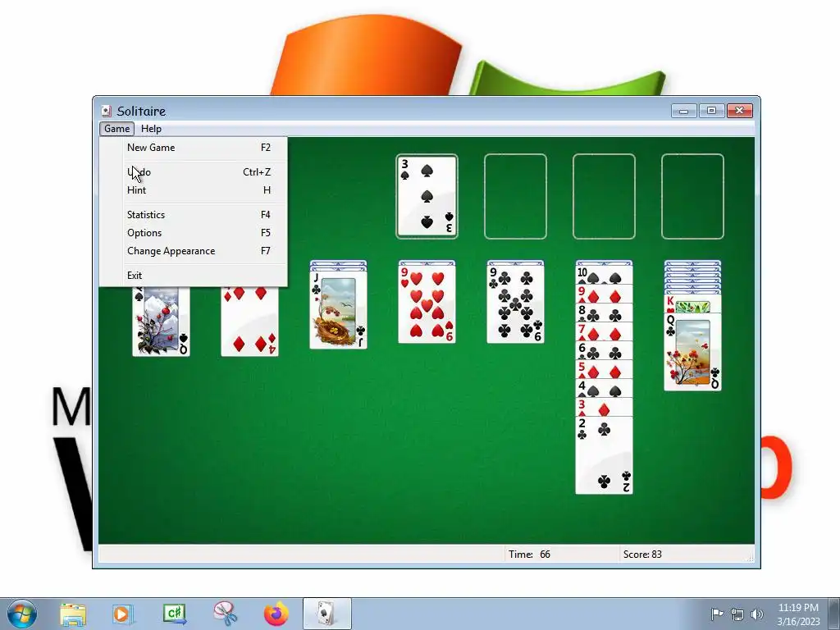The width and height of the screenshot is (840, 630).
Task: Click the second empty foundation slot
Action: (515, 196)
